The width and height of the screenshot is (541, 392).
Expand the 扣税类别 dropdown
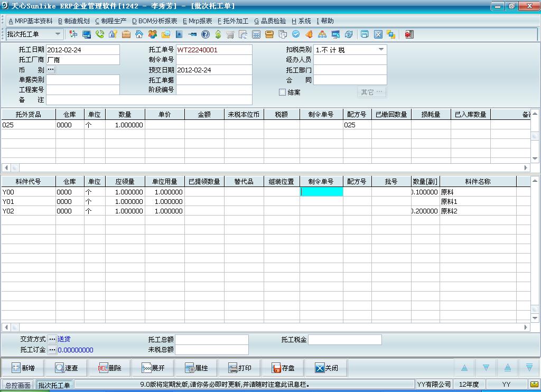[x=381, y=50]
